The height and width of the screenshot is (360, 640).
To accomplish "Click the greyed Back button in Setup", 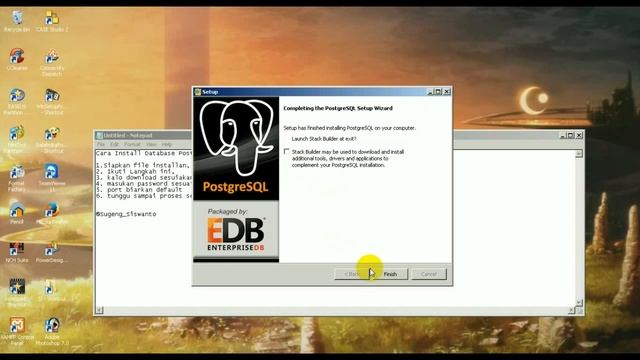I will pyautogui.click(x=352, y=274).
